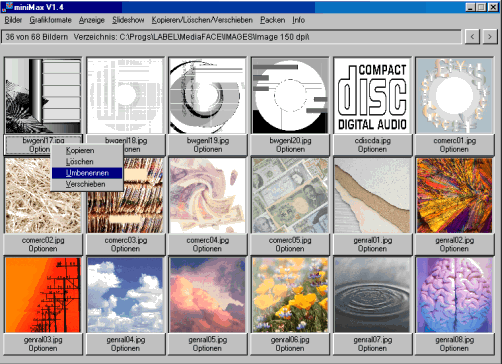The width and height of the screenshot is (502, 364).
Task: Choose Umbenennen from the context menu
Action: pos(87,173)
